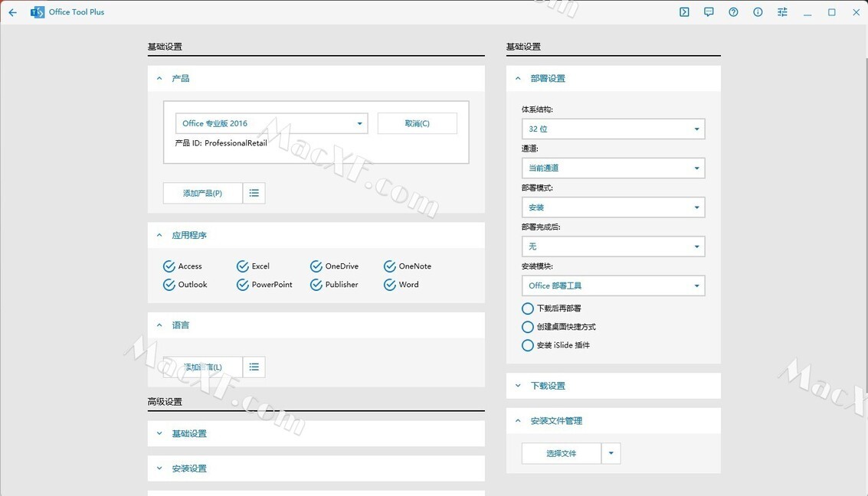Open the feedback chat icon
Screen dimensions: 868x496
click(709, 12)
